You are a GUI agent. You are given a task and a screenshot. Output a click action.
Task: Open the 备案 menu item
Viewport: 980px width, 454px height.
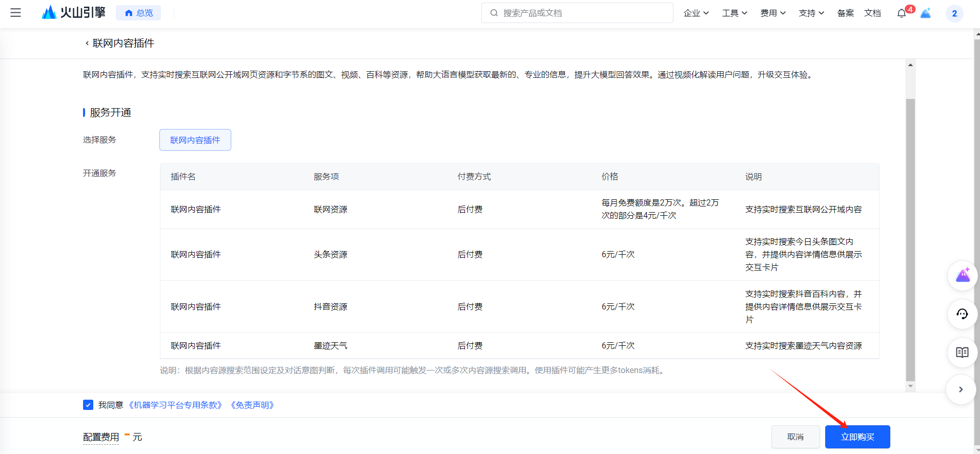click(x=845, y=13)
